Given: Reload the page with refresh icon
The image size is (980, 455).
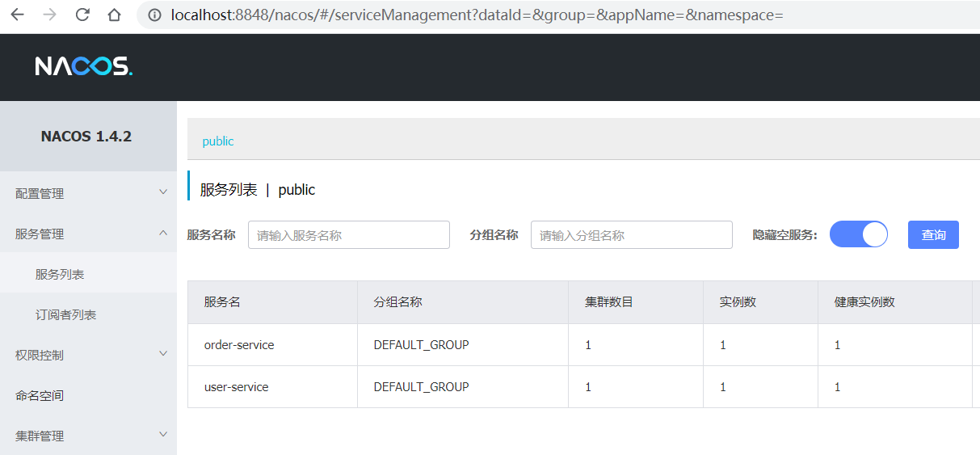Looking at the screenshot, I should (82, 15).
